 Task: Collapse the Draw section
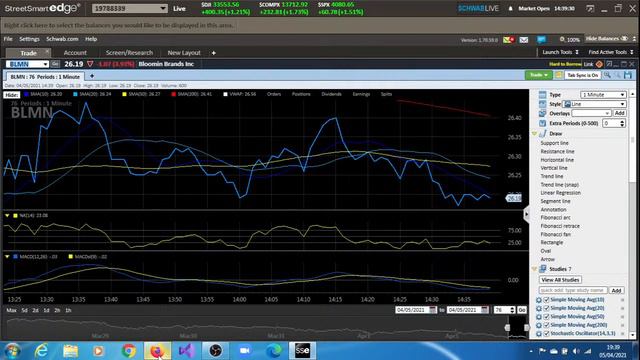point(534,133)
